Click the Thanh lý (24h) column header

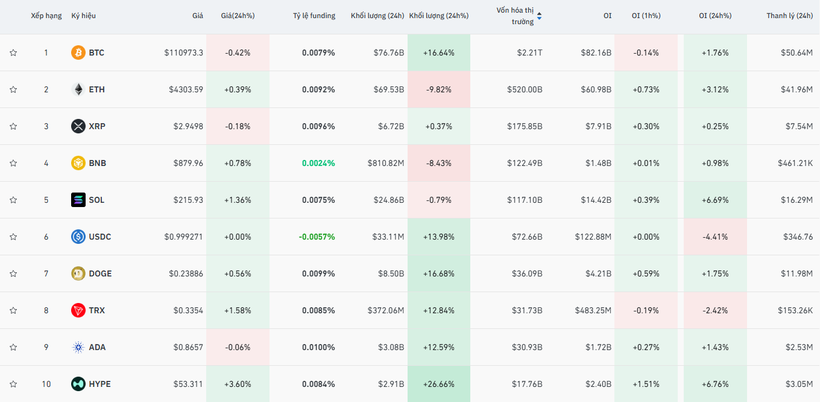789,16
